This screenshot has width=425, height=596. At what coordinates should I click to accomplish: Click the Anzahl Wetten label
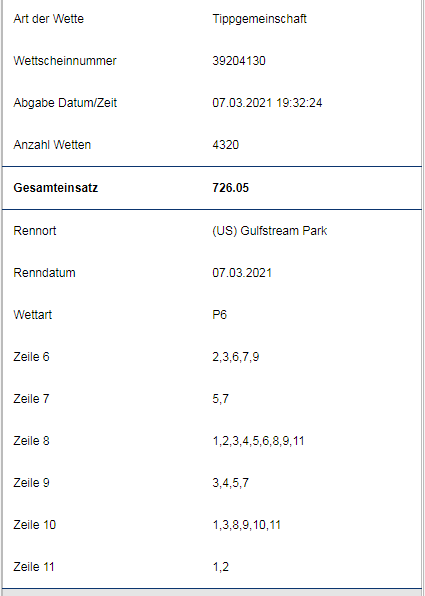52,145
